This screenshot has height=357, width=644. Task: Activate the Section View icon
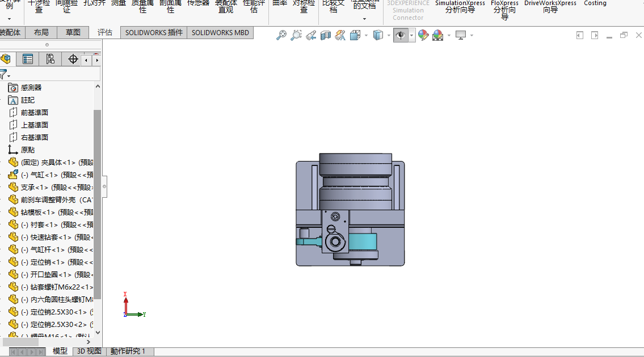click(x=326, y=35)
